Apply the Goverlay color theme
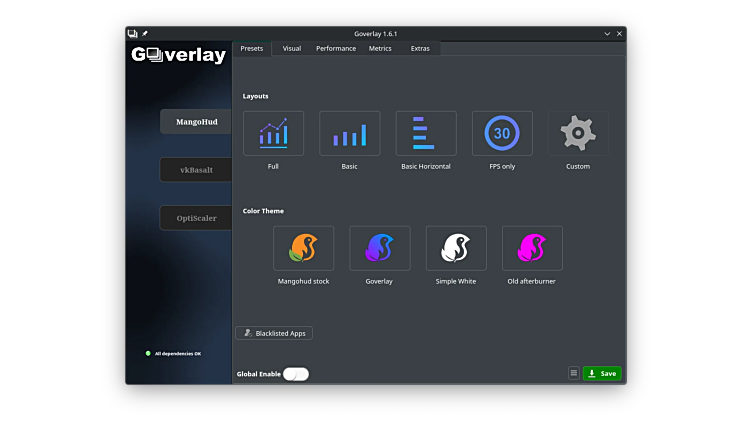Screen dimensions: 752x423 pos(379,248)
